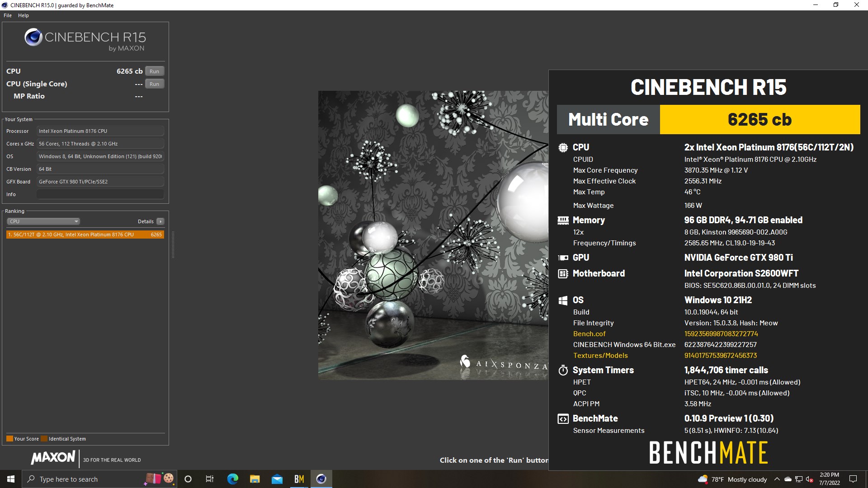Click the Windows 10 21H2 text
The height and width of the screenshot is (488, 868).
[718, 300]
